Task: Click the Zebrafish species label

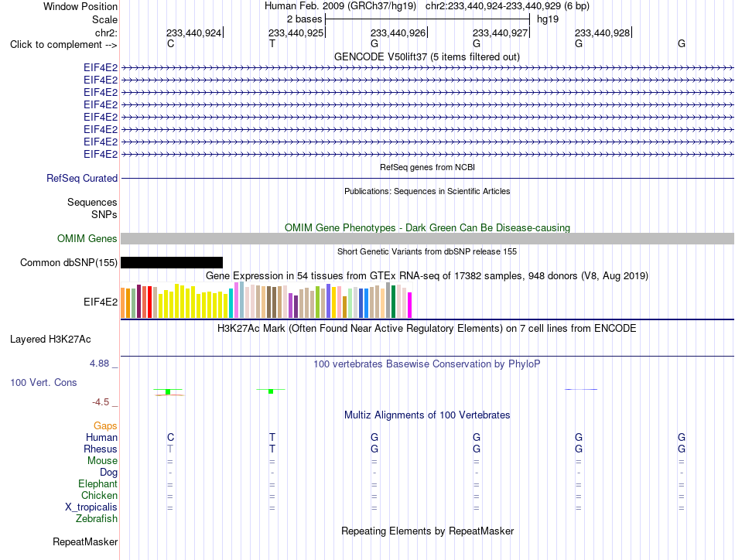Action: coord(97,518)
